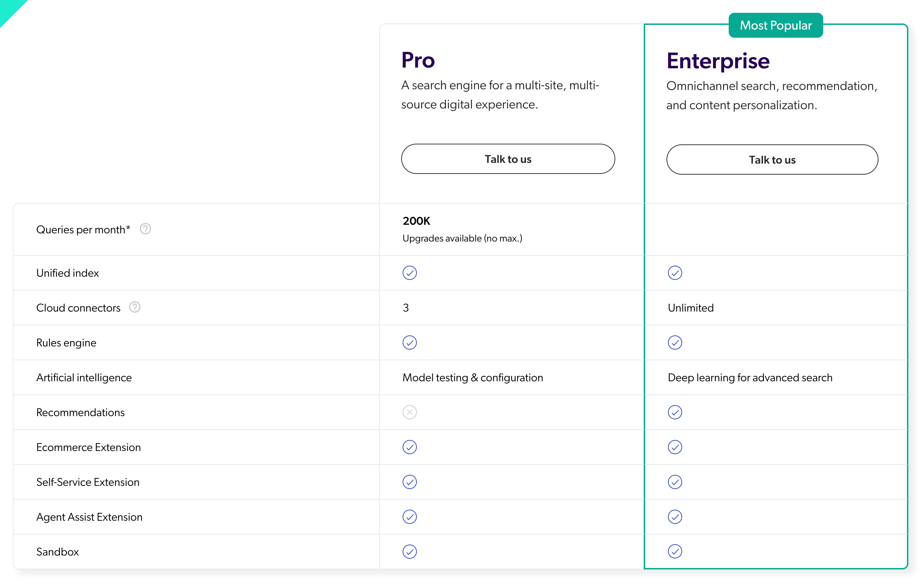
Task: Select the Enterprise plan heading
Action: [718, 61]
